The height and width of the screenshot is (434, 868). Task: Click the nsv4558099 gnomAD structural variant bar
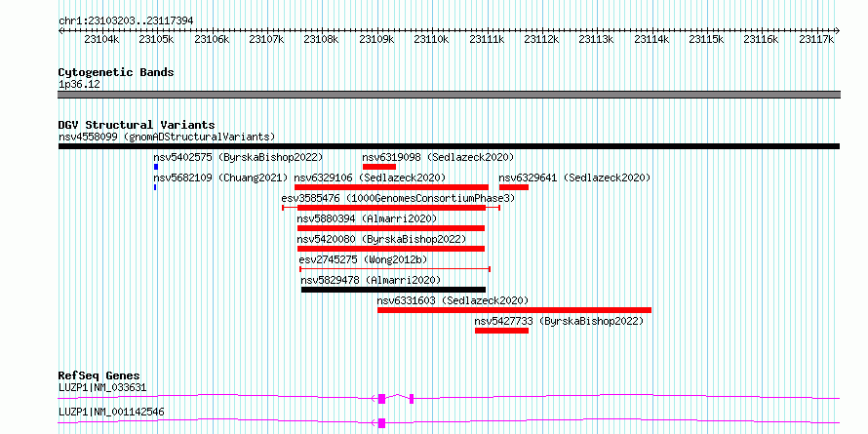(449, 146)
